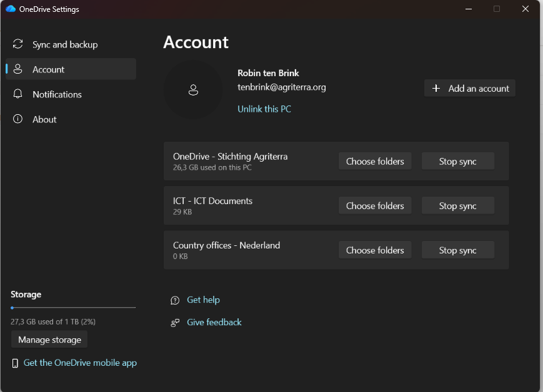Select the Account sidebar item

click(x=71, y=69)
